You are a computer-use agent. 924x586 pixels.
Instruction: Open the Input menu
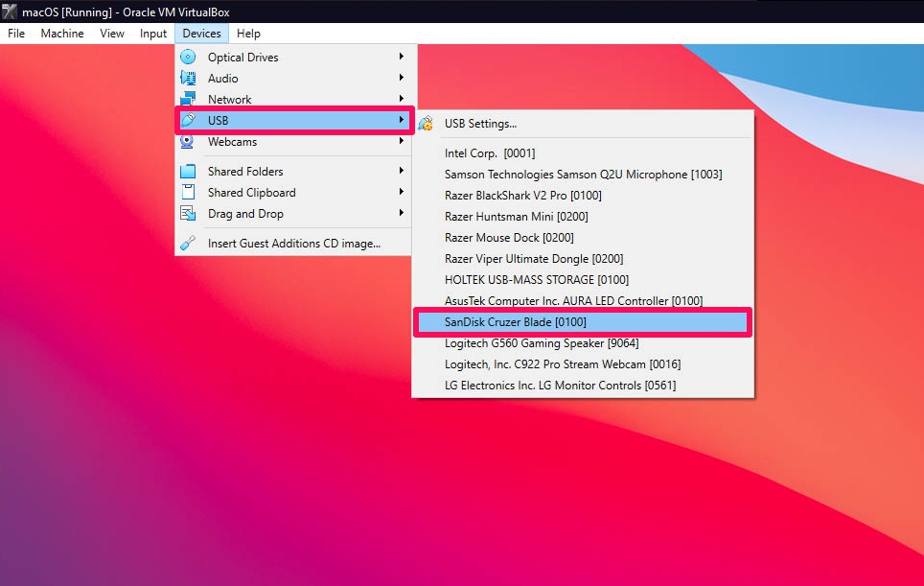(x=153, y=34)
